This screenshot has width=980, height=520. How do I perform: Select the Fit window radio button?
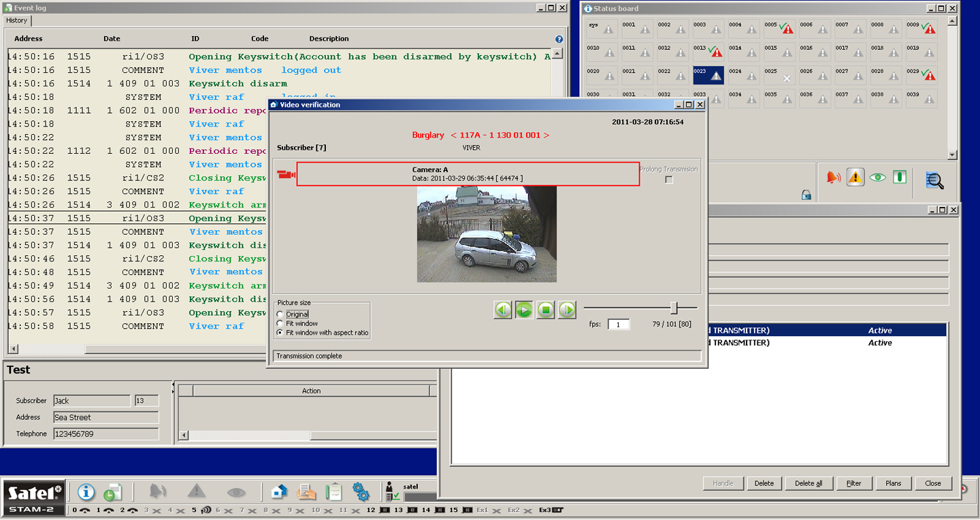[x=280, y=323]
